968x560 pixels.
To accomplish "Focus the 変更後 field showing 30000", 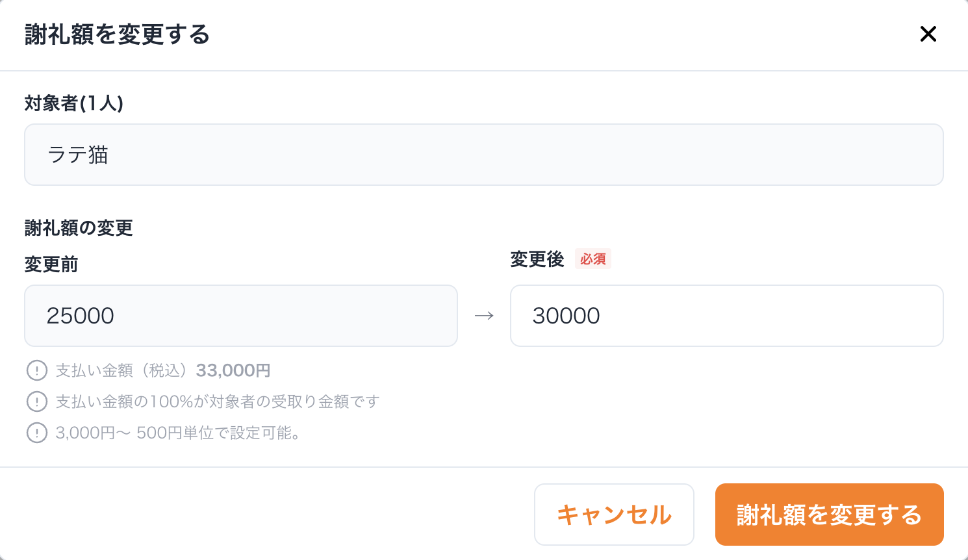I will (726, 316).
